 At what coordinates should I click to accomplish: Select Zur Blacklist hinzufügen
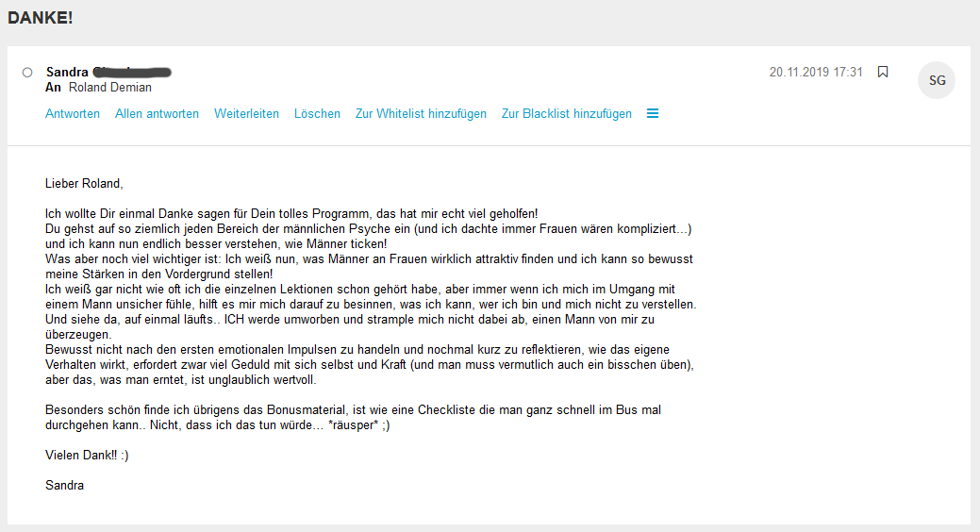pyautogui.click(x=567, y=114)
